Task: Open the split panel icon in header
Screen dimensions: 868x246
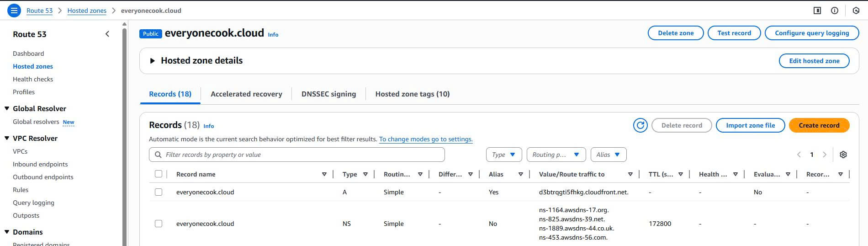Action: click(817, 11)
